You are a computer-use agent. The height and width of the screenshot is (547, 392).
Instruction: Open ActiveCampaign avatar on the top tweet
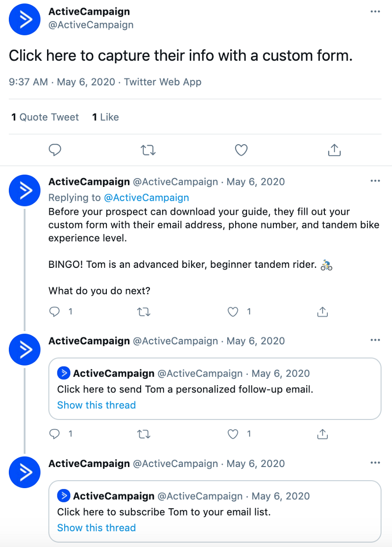(x=24, y=19)
